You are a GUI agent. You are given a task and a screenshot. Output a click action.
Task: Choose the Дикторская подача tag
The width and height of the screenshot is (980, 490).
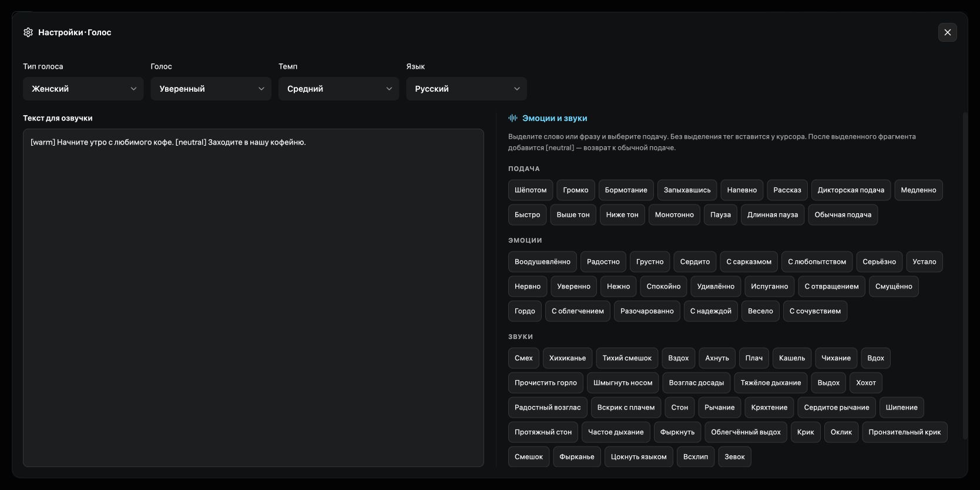click(x=851, y=190)
